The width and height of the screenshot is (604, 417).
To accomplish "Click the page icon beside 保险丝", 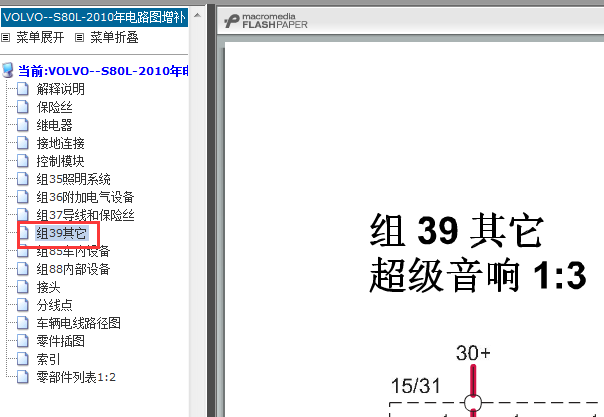I will click(23, 107).
